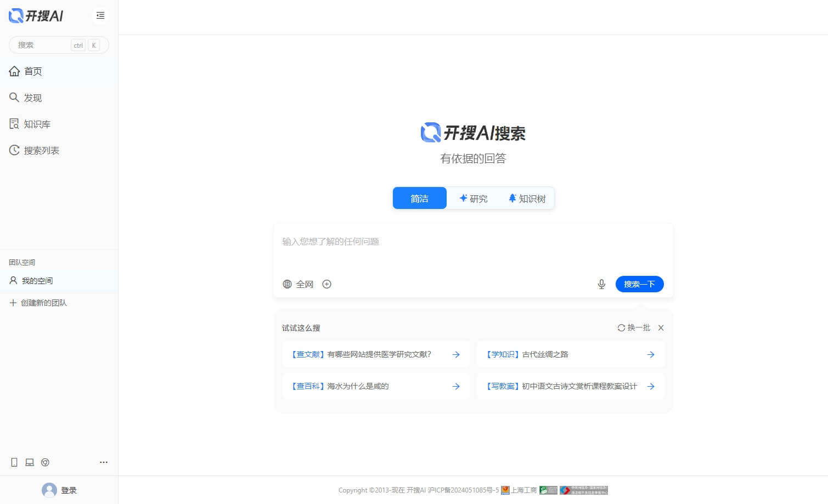
Task: Click the Chrome browser extension icon
Action: (46, 462)
